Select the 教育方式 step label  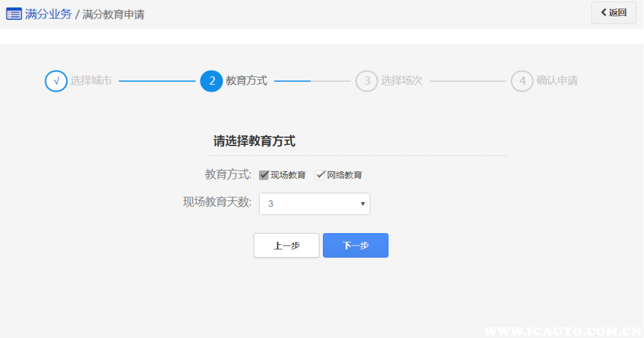coord(246,81)
